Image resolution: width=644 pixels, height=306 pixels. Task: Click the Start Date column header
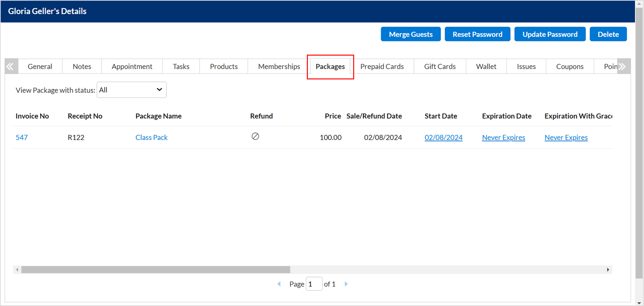pyautogui.click(x=441, y=116)
